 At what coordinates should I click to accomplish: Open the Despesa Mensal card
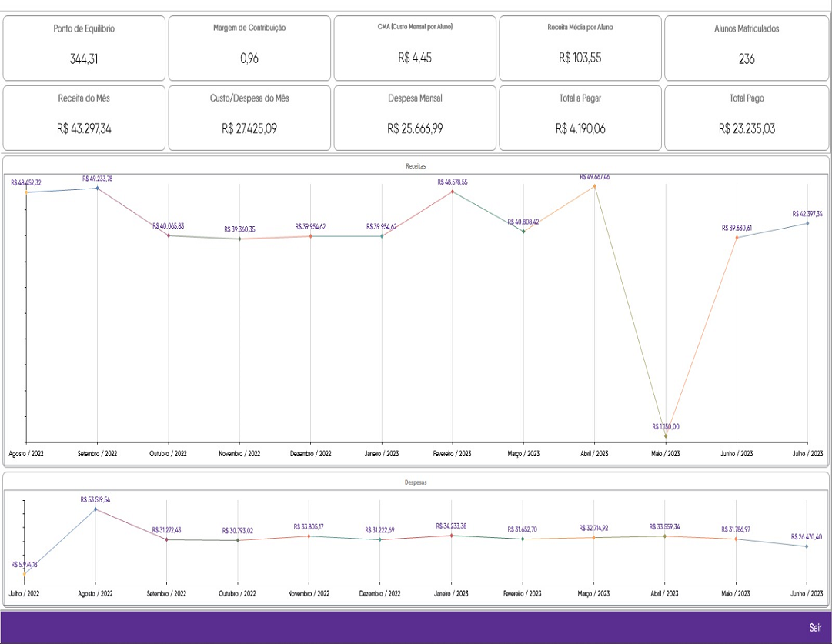pyautogui.click(x=415, y=118)
